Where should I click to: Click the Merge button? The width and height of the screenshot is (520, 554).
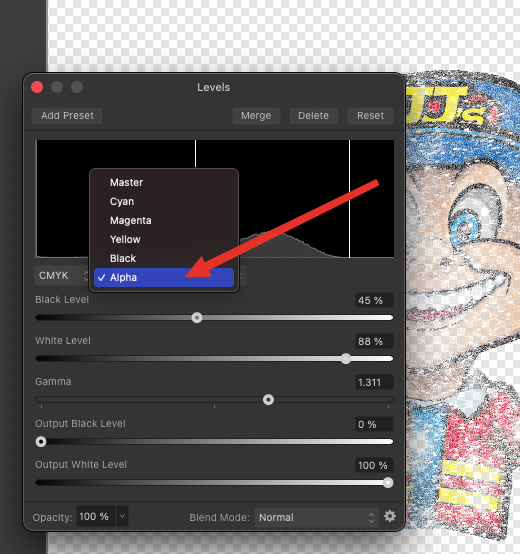[256, 116]
